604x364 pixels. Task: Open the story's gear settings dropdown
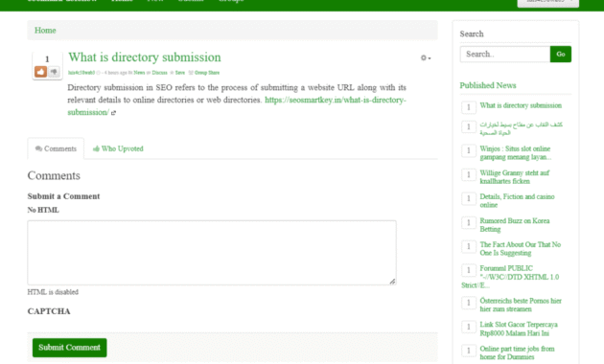(426, 57)
